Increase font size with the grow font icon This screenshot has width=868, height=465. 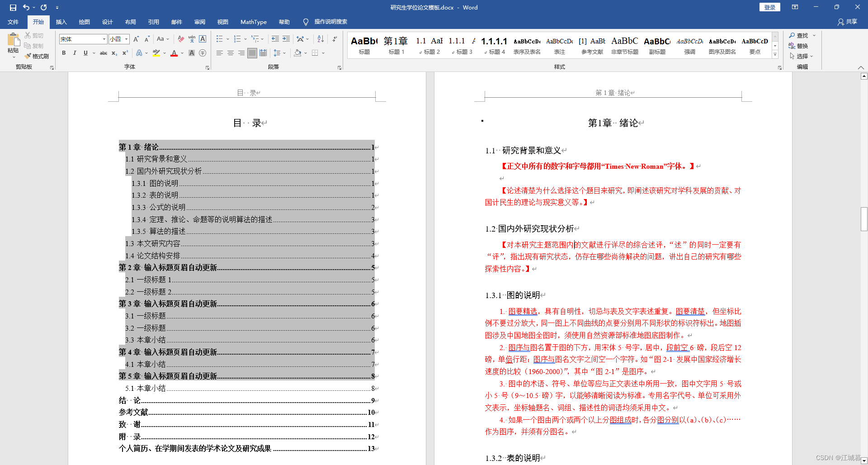coord(136,39)
